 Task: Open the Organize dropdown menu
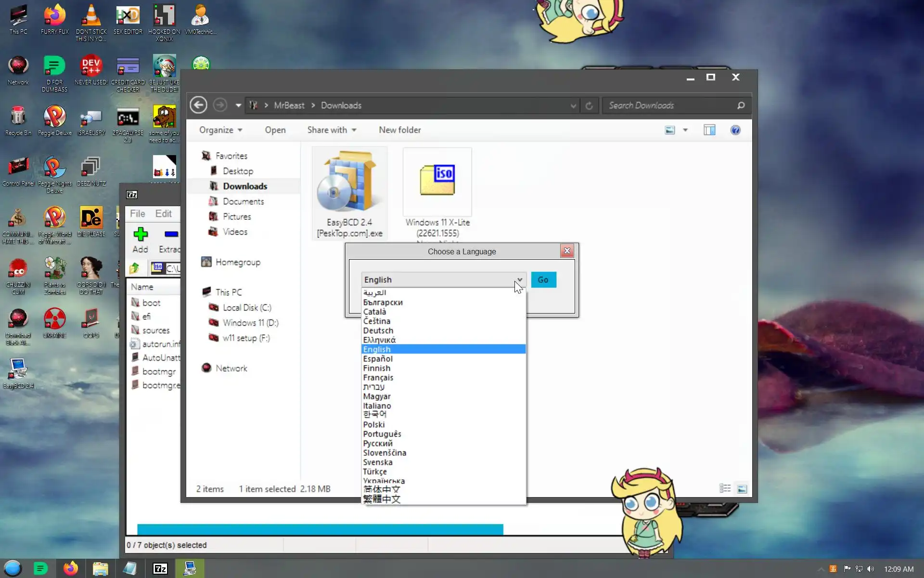tap(220, 130)
